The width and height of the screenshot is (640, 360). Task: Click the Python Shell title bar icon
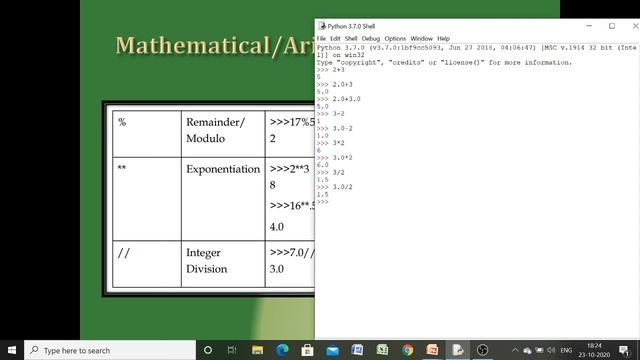point(322,26)
